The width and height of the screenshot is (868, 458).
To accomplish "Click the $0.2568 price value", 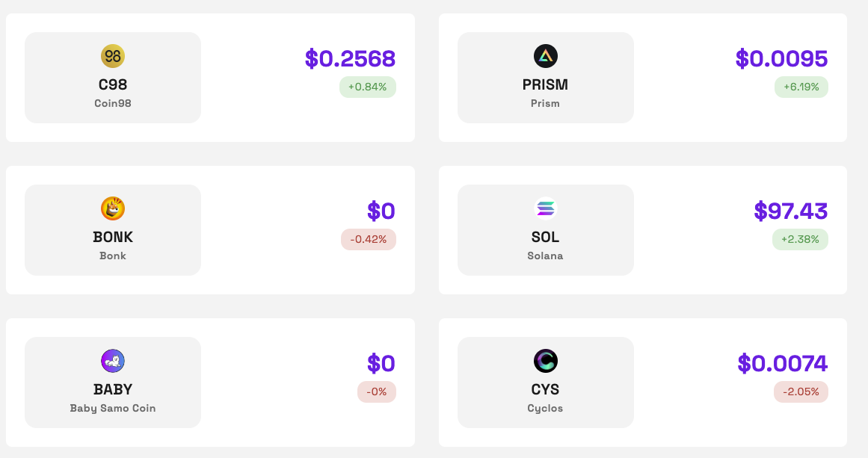I will (x=350, y=58).
